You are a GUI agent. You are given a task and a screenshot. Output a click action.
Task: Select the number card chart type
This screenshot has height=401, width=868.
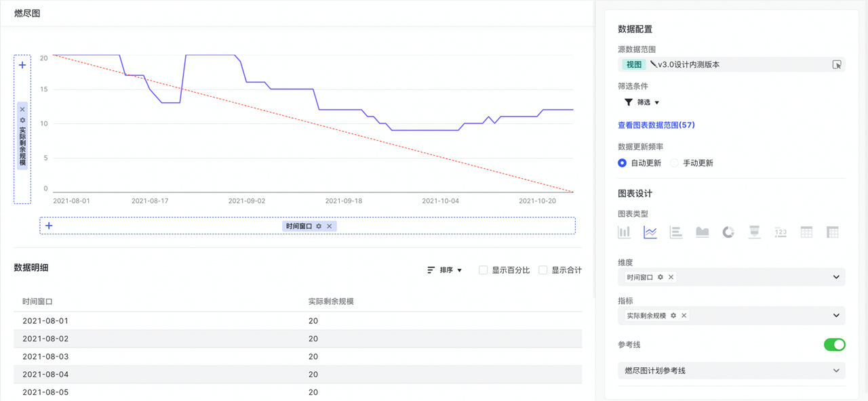click(x=781, y=232)
